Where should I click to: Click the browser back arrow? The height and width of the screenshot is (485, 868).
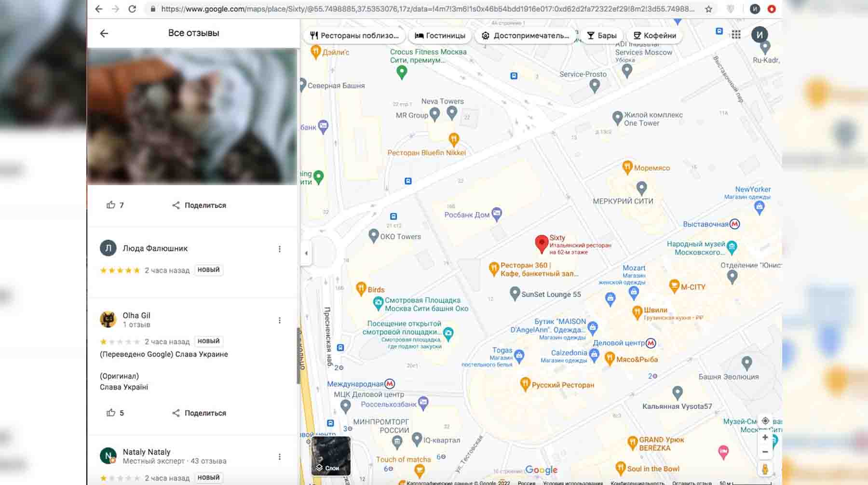(x=99, y=9)
